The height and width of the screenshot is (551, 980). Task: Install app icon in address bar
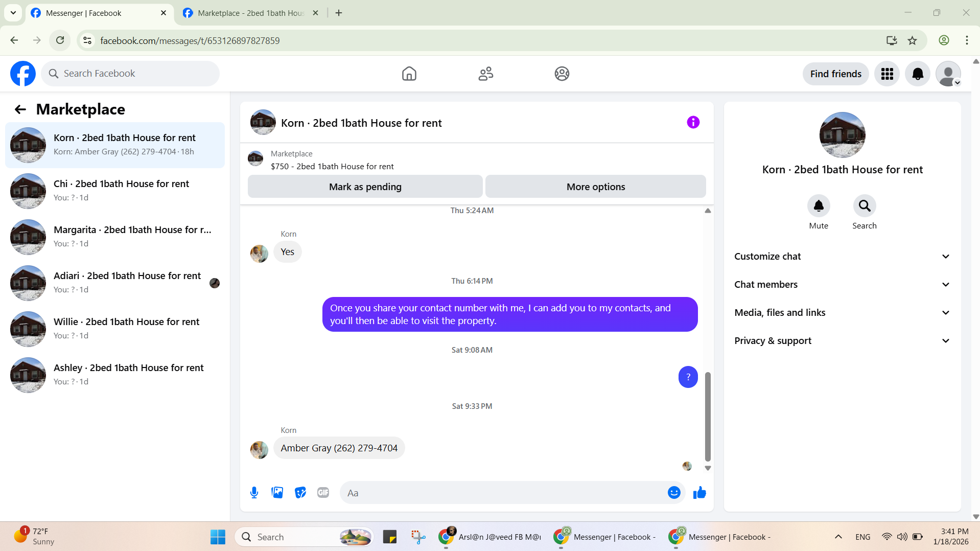coord(892,40)
